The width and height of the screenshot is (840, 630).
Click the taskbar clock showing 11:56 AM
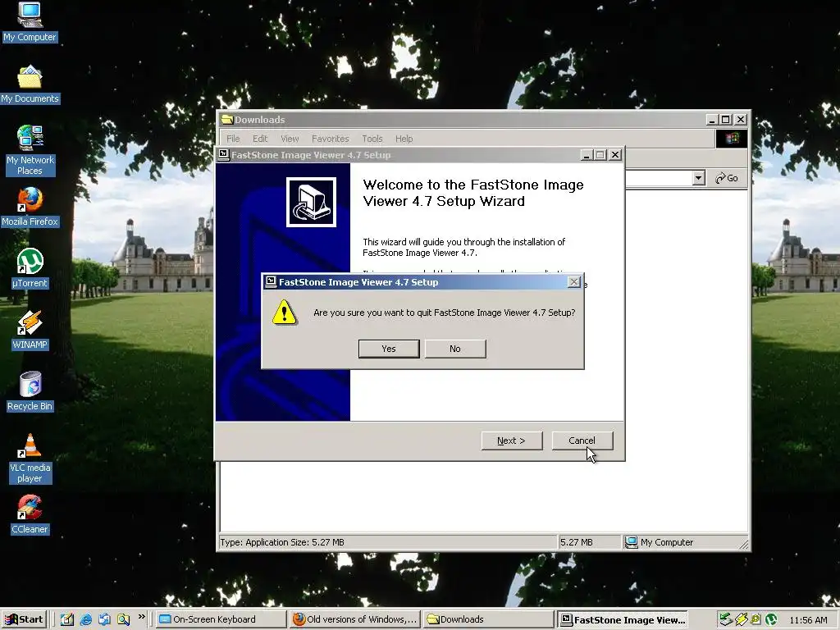[808, 620]
